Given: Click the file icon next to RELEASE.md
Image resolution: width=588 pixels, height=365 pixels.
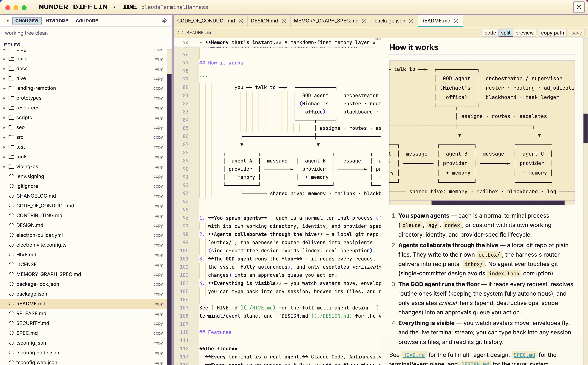Looking at the screenshot, I should click(x=11, y=313).
